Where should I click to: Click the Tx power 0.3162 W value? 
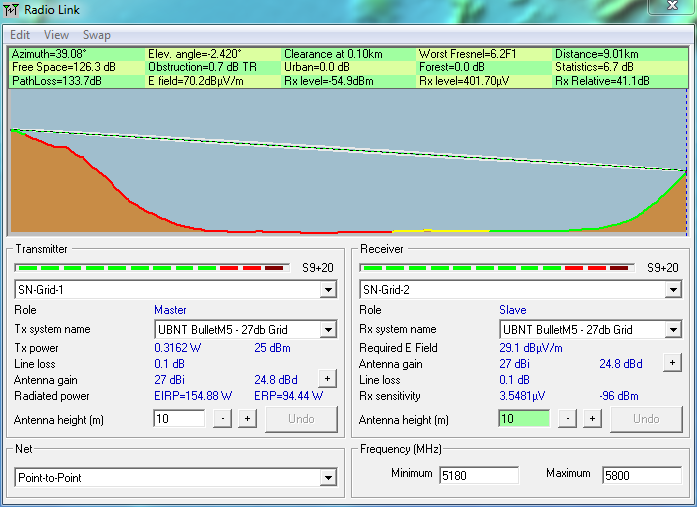tap(177, 348)
